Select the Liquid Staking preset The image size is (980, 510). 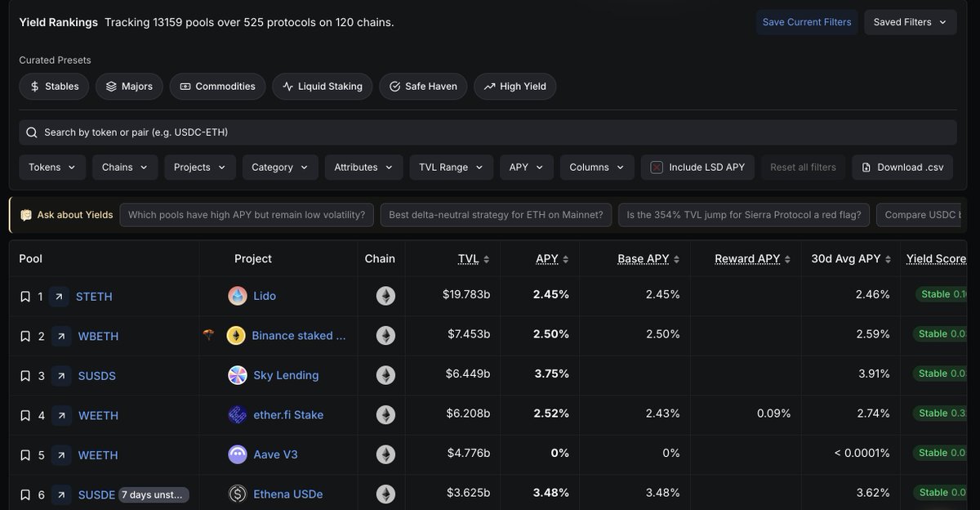coord(322,87)
